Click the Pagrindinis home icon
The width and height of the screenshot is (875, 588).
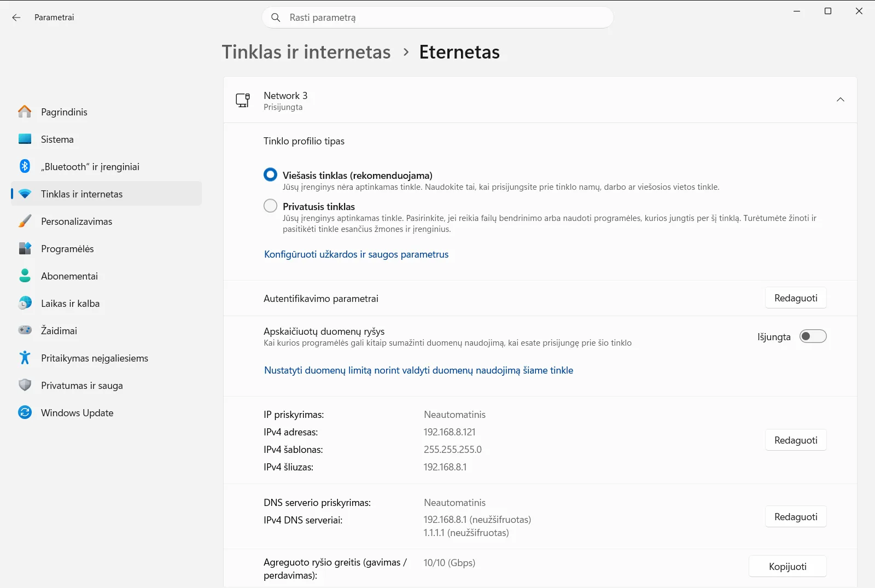tap(25, 112)
